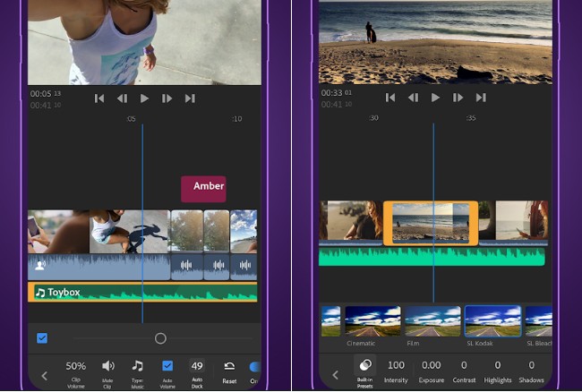Select the red-haired woman clip at right
Image resolution: width=582 pixels, height=392 pixels.
point(513,221)
